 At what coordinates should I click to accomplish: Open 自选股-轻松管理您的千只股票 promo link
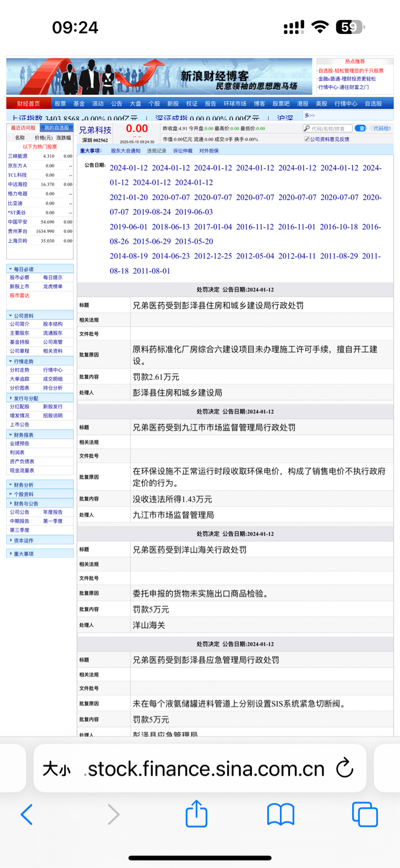[x=351, y=71]
